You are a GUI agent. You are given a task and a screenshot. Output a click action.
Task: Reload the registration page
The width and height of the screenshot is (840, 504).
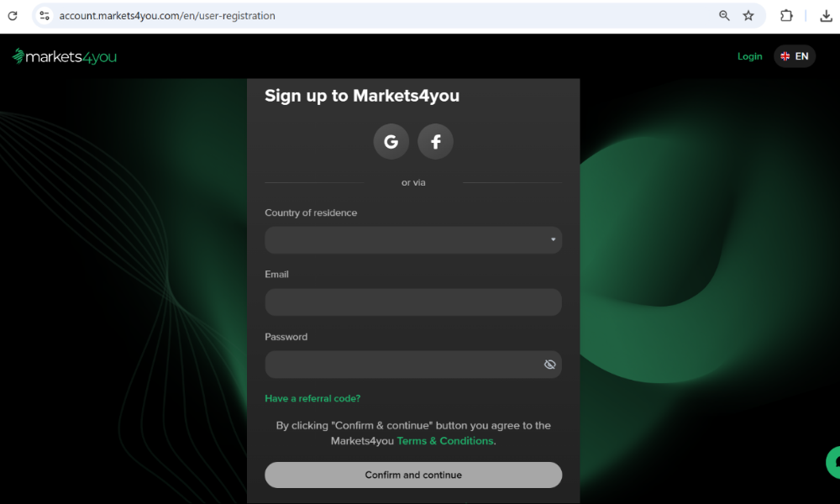coord(13,15)
